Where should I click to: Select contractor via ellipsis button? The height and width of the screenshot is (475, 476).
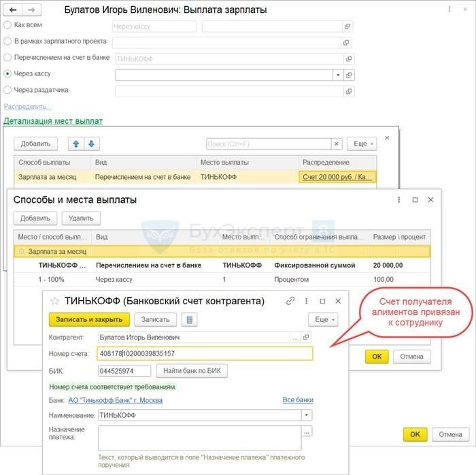(295, 337)
